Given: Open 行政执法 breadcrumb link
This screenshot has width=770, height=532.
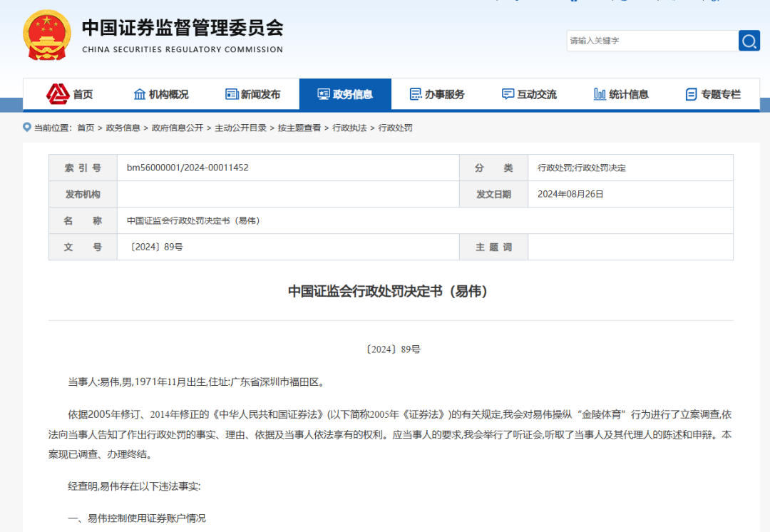Looking at the screenshot, I should 349,128.
